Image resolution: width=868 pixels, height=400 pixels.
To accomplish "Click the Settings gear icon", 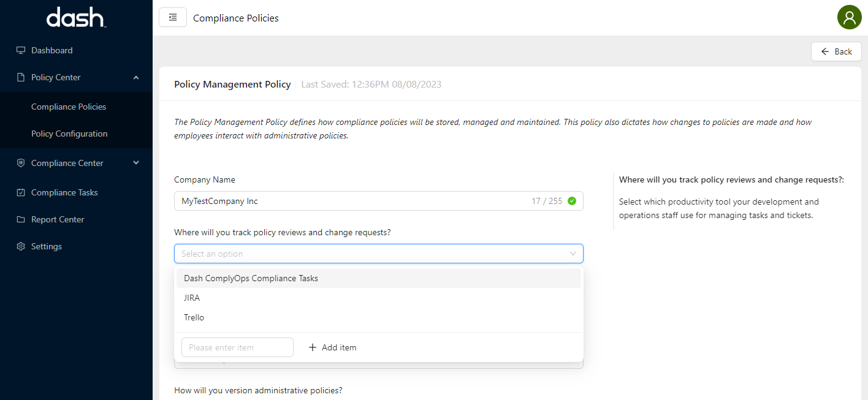I will [21, 246].
